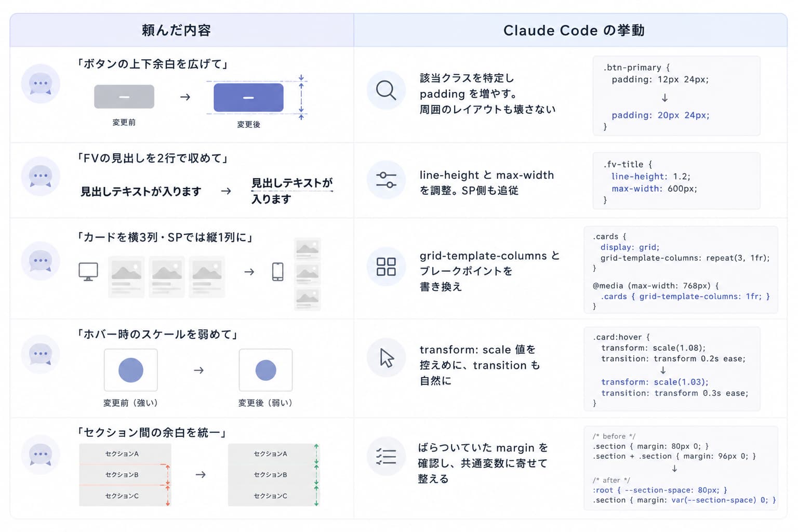Click the first desktop card thumbnail
This screenshot has width=798, height=532.
[x=126, y=276]
